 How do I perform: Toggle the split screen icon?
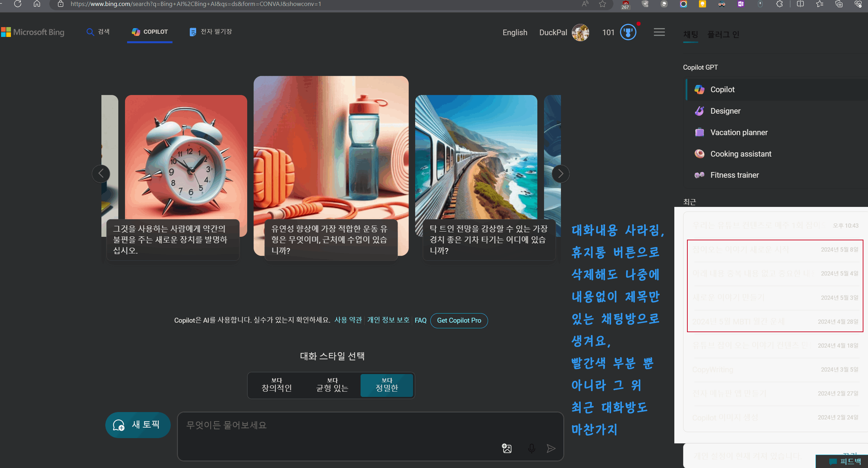(800, 4)
